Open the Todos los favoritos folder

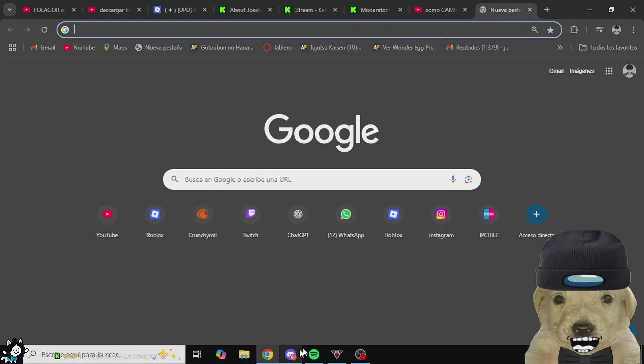click(x=608, y=47)
